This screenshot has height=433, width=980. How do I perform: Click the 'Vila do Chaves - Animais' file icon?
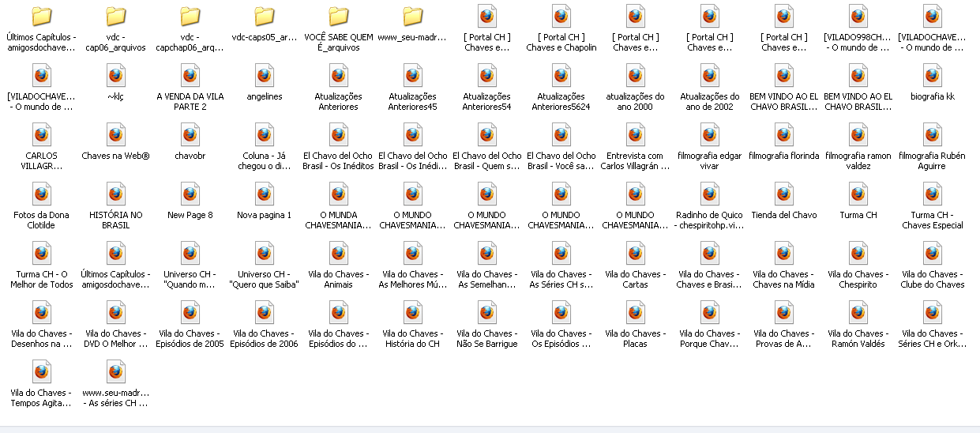pyautogui.click(x=338, y=254)
